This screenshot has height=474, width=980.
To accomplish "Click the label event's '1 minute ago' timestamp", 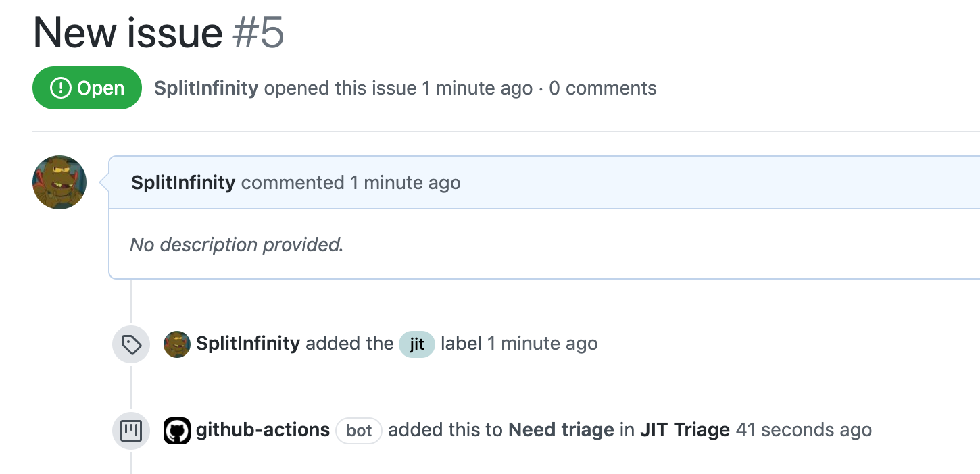I will click(x=542, y=344).
